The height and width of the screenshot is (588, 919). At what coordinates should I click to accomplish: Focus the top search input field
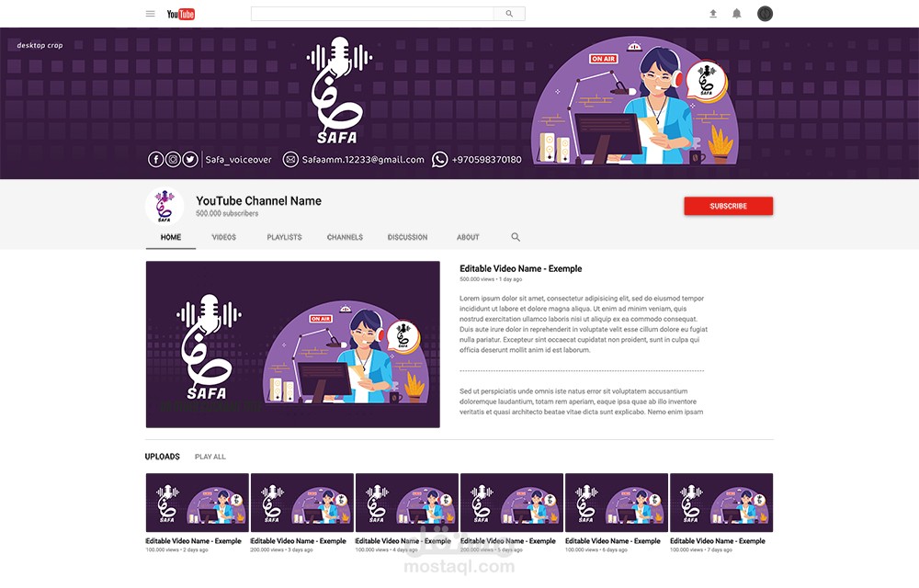pos(373,14)
